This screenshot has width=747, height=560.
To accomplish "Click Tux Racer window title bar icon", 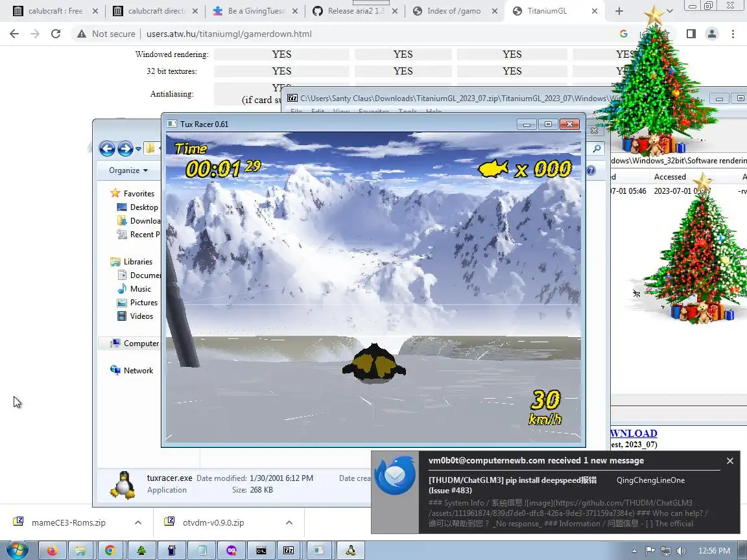I will click(172, 124).
